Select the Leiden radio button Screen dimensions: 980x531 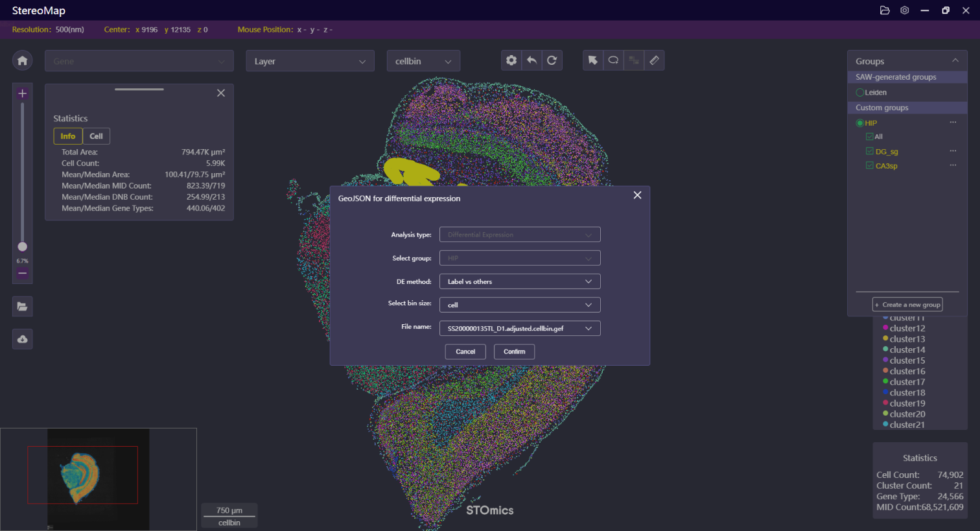click(860, 93)
